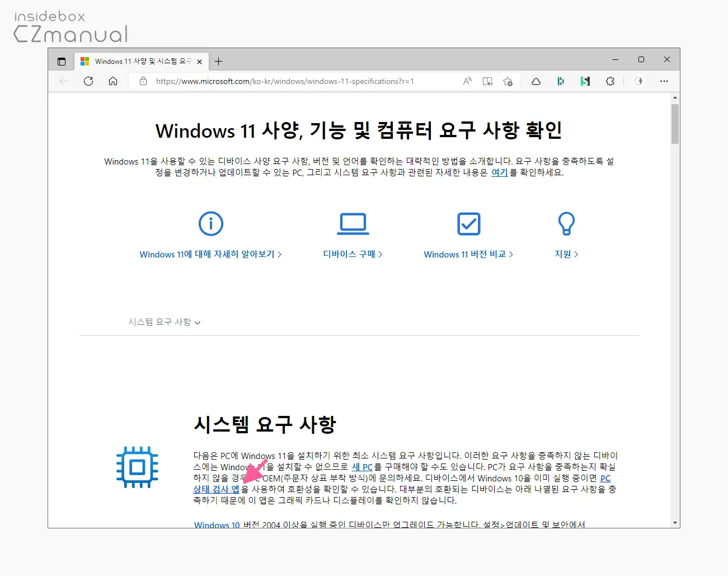Click the blue bars extension icon
Image resolution: width=728 pixels, height=576 pixels.
click(x=561, y=81)
